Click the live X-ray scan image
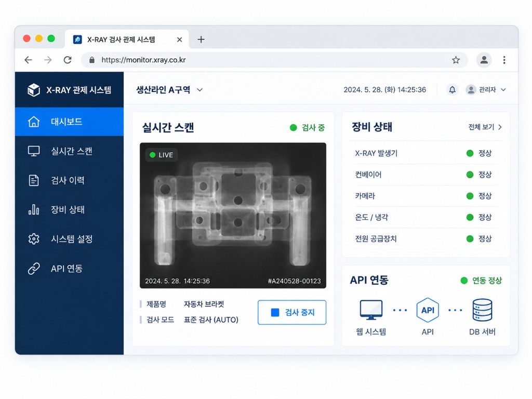The image size is (532, 399). tap(233, 216)
